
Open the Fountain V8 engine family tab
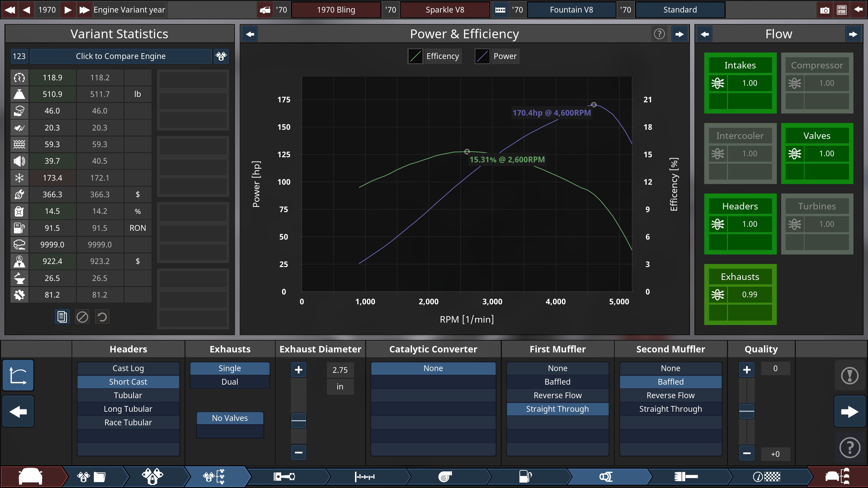(571, 10)
